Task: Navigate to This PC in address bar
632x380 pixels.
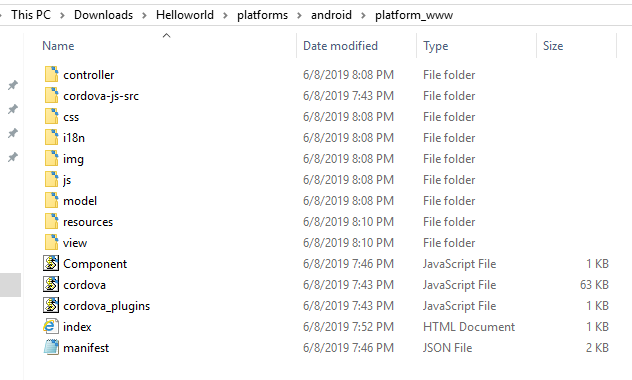Action: 31,15
